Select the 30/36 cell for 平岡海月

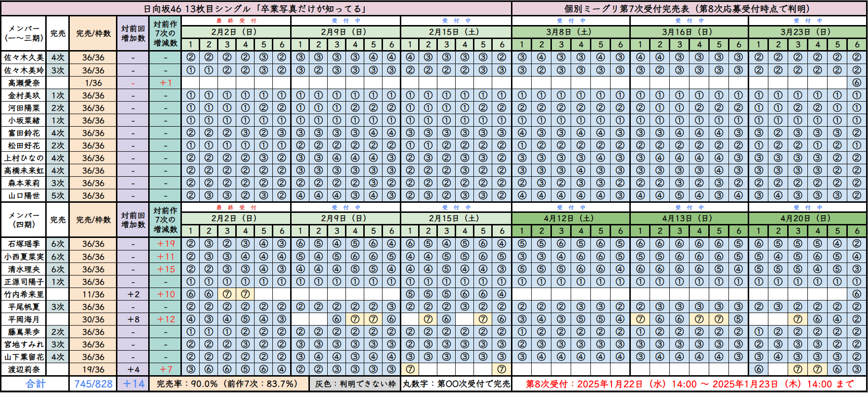tap(93, 319)
